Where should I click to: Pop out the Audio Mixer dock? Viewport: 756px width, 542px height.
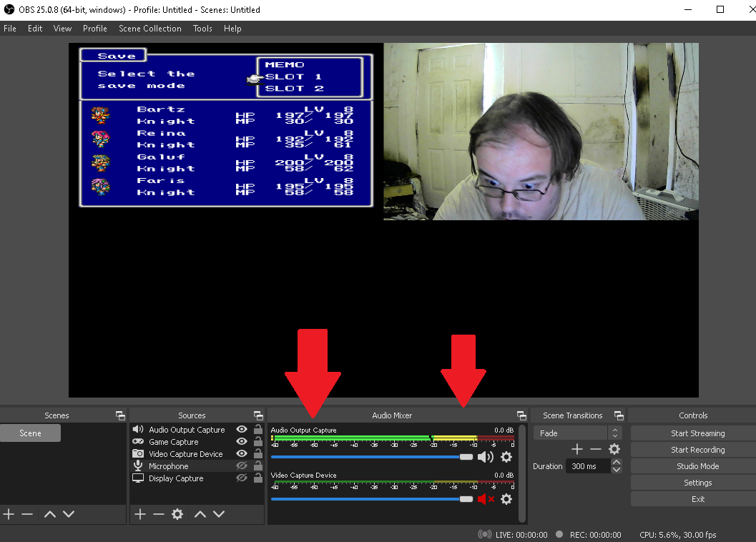click(521, 415)
